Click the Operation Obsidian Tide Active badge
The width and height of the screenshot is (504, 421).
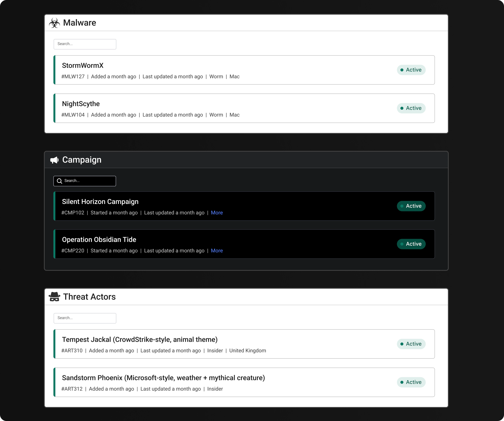pyautogui.click(x=411, y=244)
